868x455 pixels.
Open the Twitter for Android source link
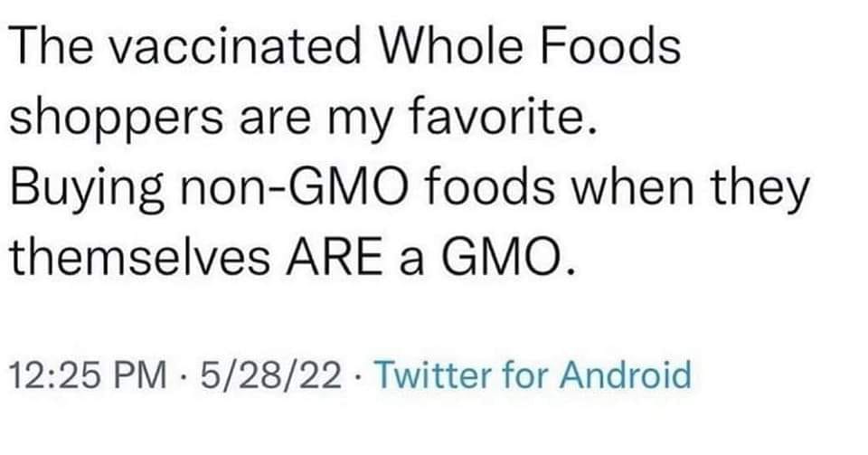[532, 374]
